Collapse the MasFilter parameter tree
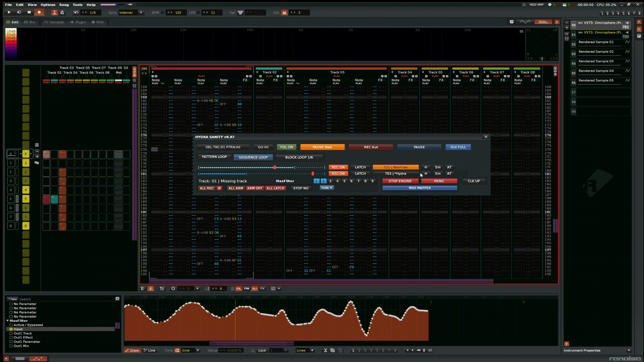Image resolution: width=644 pixels, height=362 pixels. [8, 321]
